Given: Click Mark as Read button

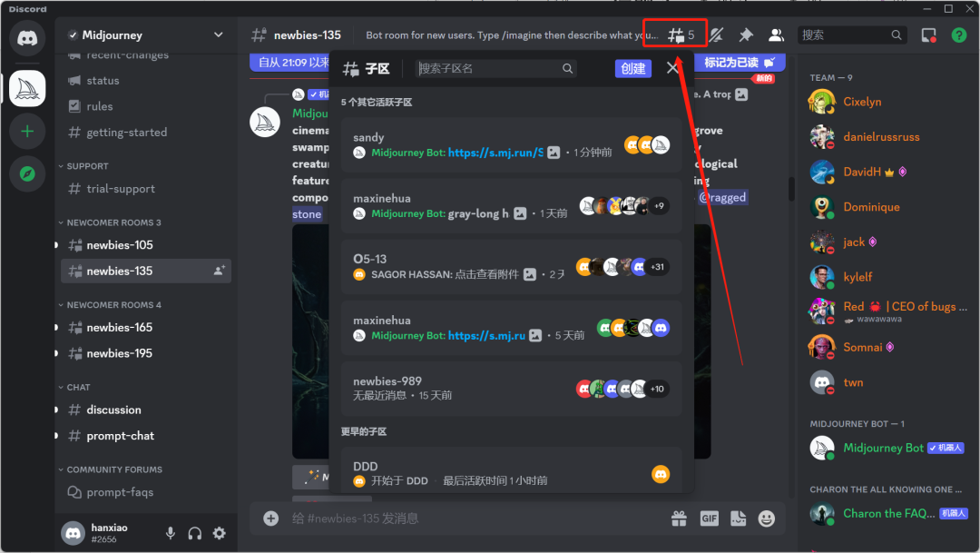Looking at the screenshot, I should click(x=739, y=63).
